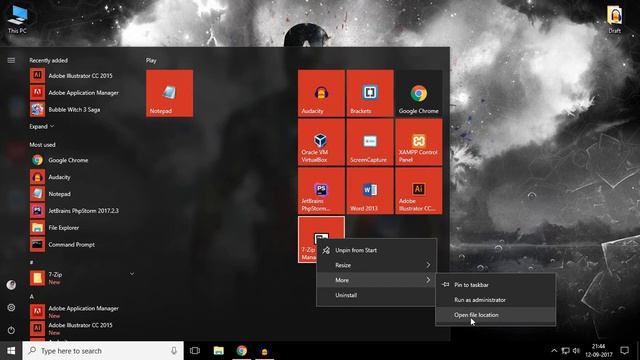Viewport: 640px width, 360px height.
Task: Switch to Audacity on the taskbar
Action: [x=264, y=351]
